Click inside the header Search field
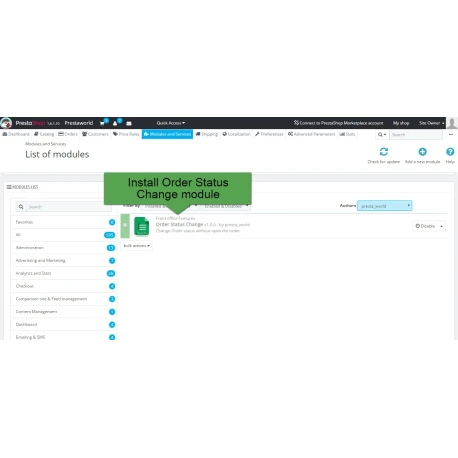458x458 pixels. [416, 134]
